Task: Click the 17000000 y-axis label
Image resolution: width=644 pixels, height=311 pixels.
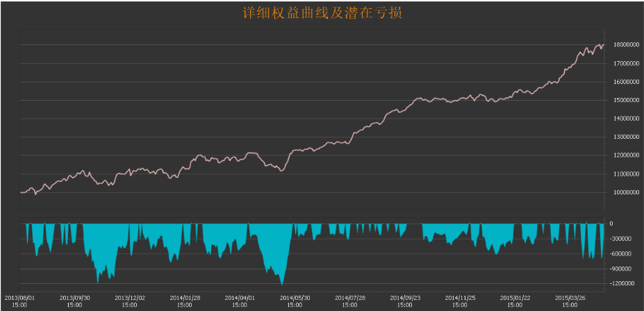Action: pyautogui.click(x=621, y=64)
